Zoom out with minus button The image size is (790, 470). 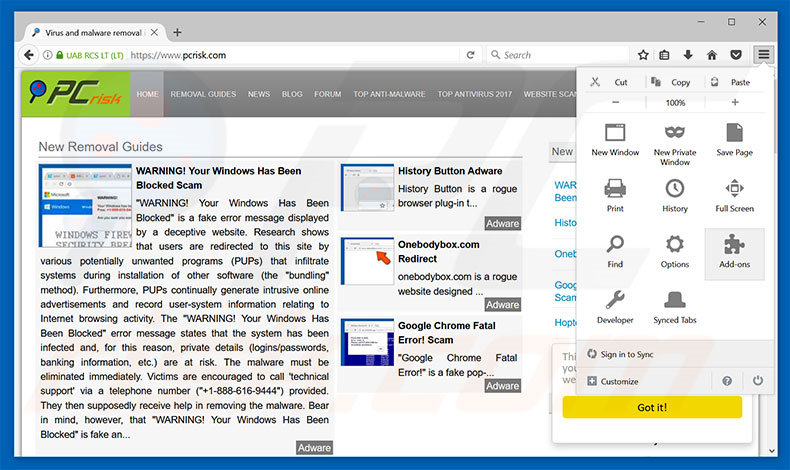point(615,102)
